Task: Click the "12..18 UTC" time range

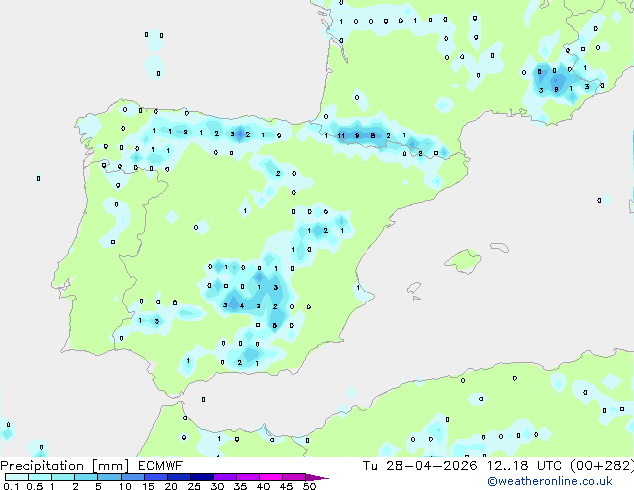Action: point(524,466)
